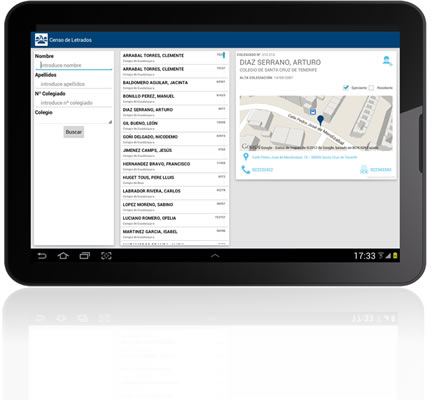432x400 pixels.
Task: Select HUGET TOUS, PERE LLUIS in list
Action: point(174,180)
